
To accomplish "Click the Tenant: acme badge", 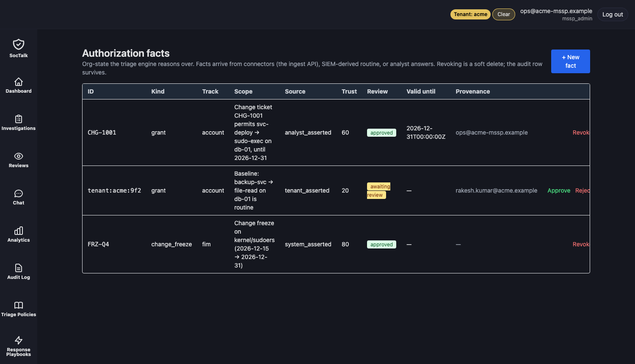I will click(x=470, y=14).
